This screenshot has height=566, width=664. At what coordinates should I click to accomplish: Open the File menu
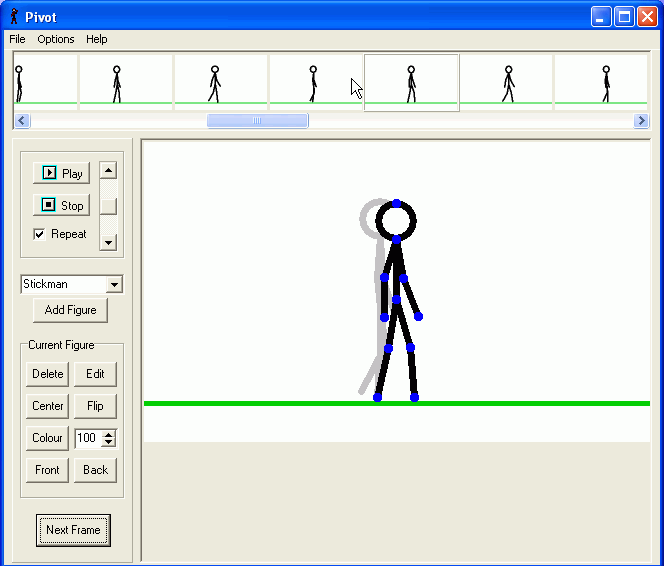coord(17,39)
